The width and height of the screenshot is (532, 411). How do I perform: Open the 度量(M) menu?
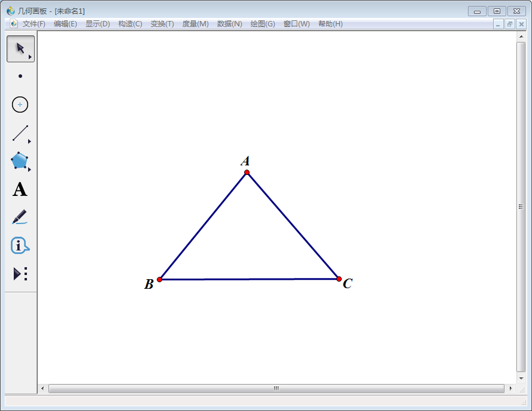(196, 24)
